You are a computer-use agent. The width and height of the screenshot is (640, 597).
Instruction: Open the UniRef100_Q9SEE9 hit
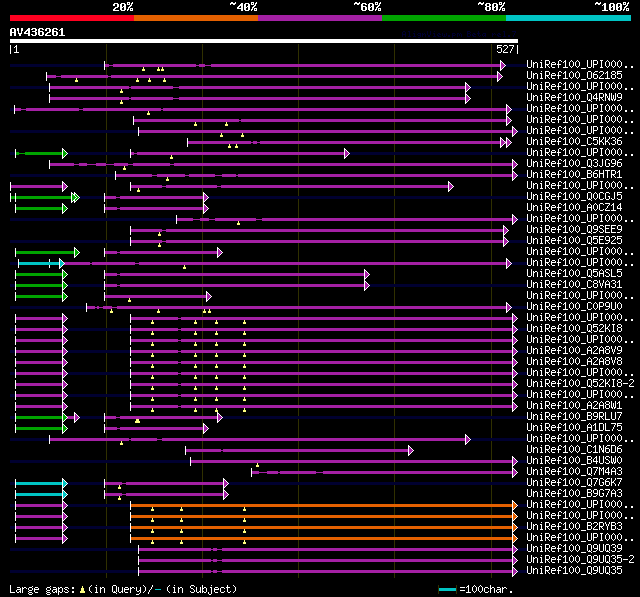pos(574,229)
